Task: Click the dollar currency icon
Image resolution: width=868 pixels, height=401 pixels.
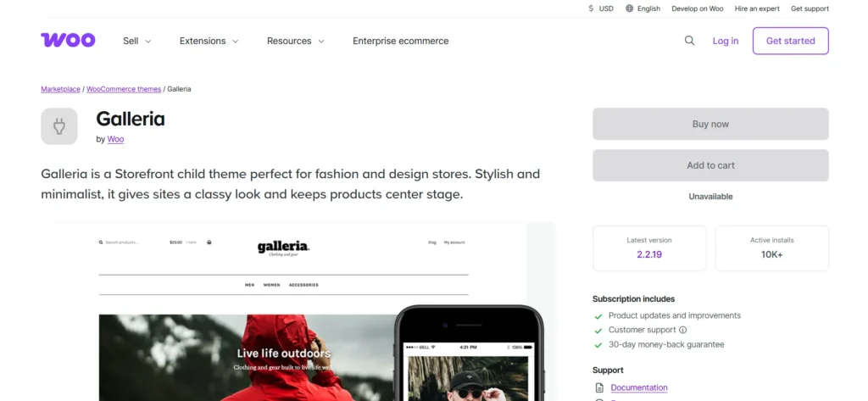Action: [591, 8]
